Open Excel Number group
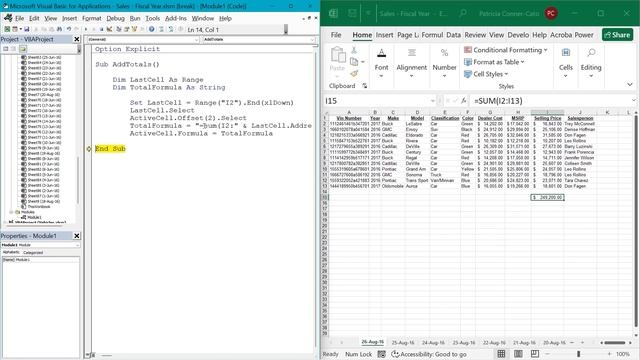 [x=444, y=63]
